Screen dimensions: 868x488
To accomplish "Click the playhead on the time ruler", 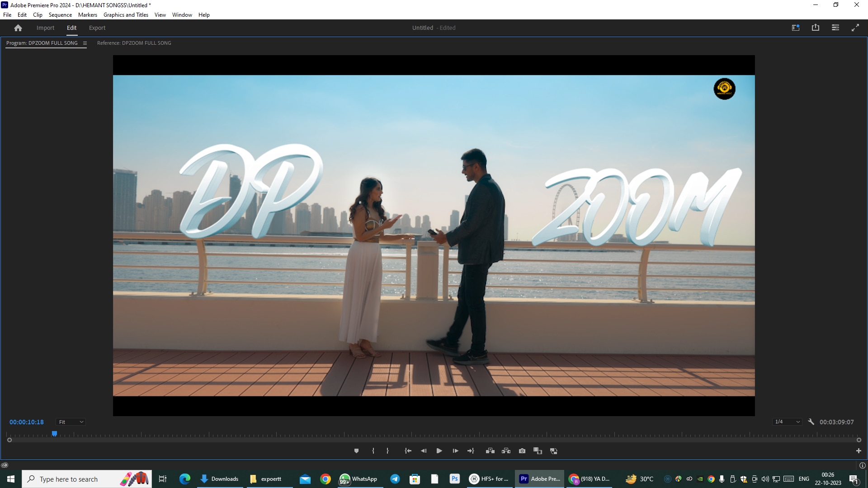I will (x=54, y=434).
